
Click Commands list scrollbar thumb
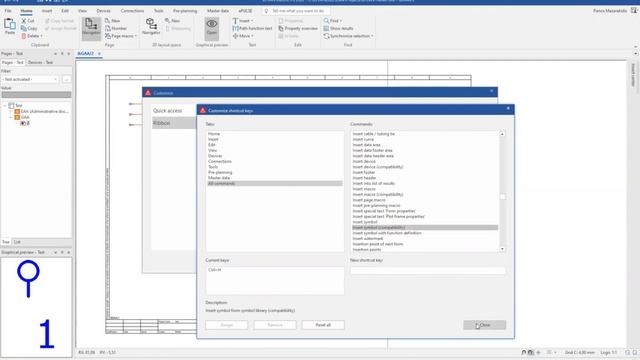pyautogui.click(x=502, y=197)
